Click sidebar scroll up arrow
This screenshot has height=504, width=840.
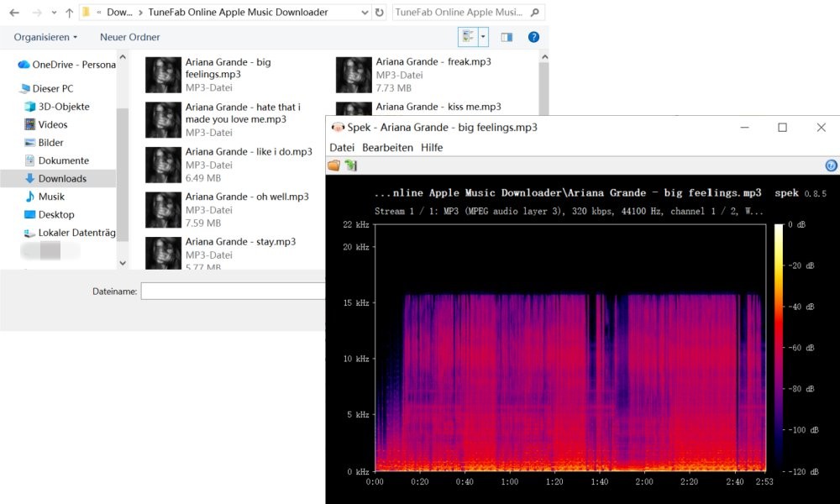pyautogui.click(x=123, y=57)
